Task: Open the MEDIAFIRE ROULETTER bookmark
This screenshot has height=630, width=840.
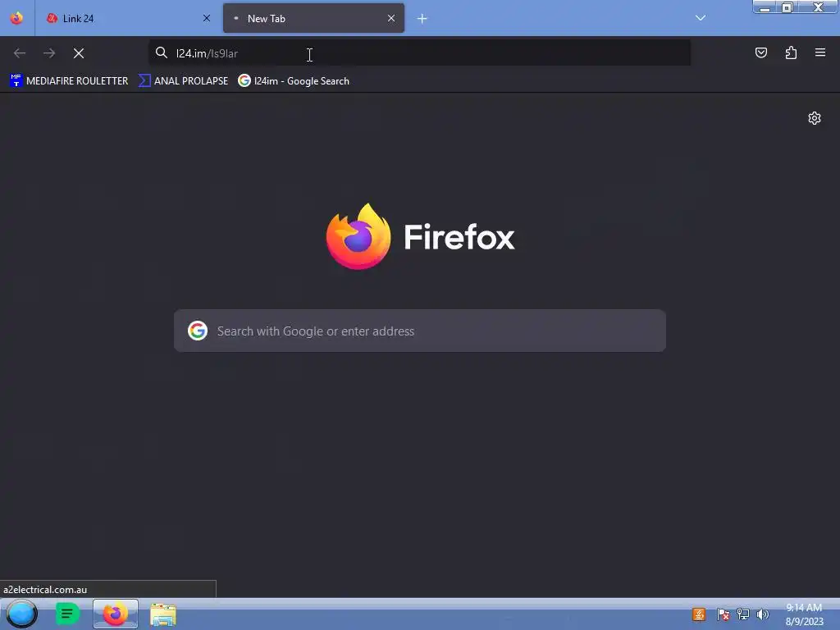Action: pos(69,81)
